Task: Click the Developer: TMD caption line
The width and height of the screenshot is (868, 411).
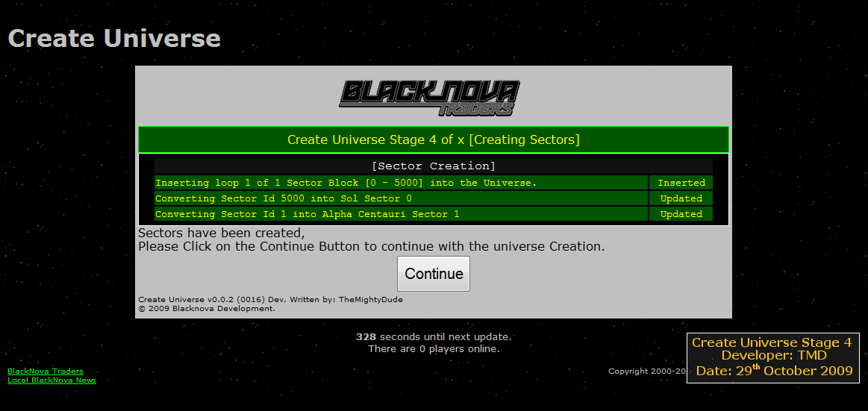Action: tap(774, 356)
